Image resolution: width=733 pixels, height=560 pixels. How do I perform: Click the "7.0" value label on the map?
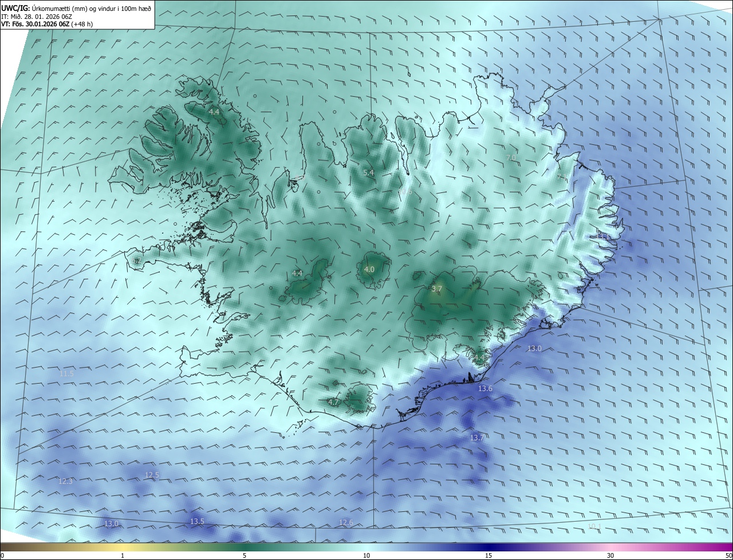[x=511, y=157]
